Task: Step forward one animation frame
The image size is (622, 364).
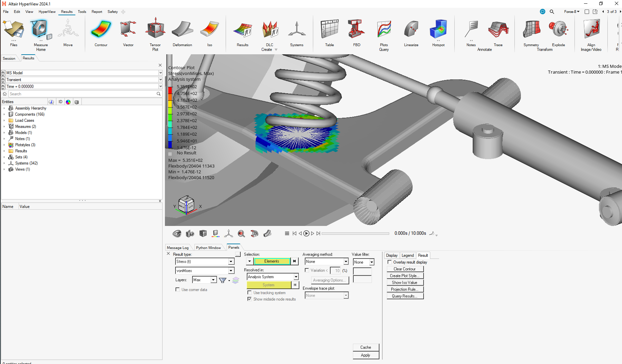Action: [313, 233]
